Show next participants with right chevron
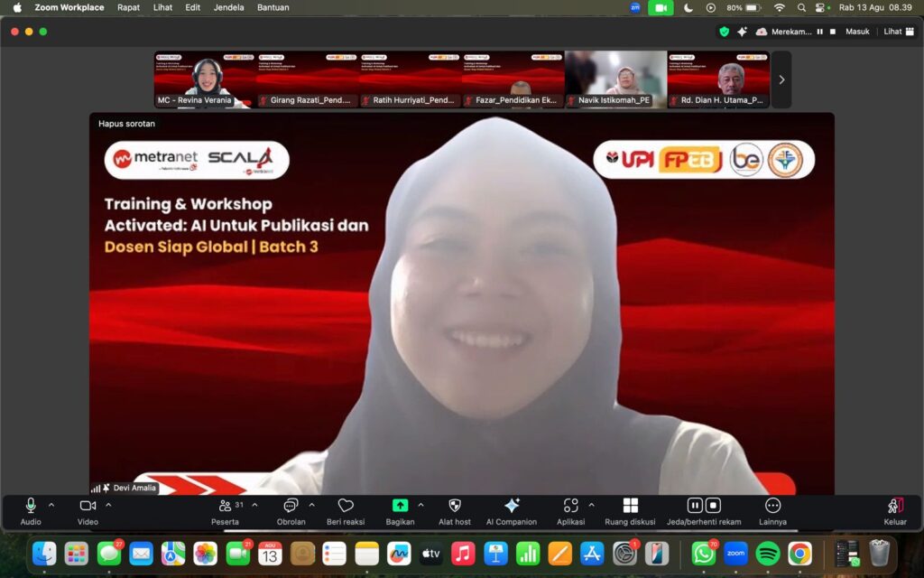 781,79
